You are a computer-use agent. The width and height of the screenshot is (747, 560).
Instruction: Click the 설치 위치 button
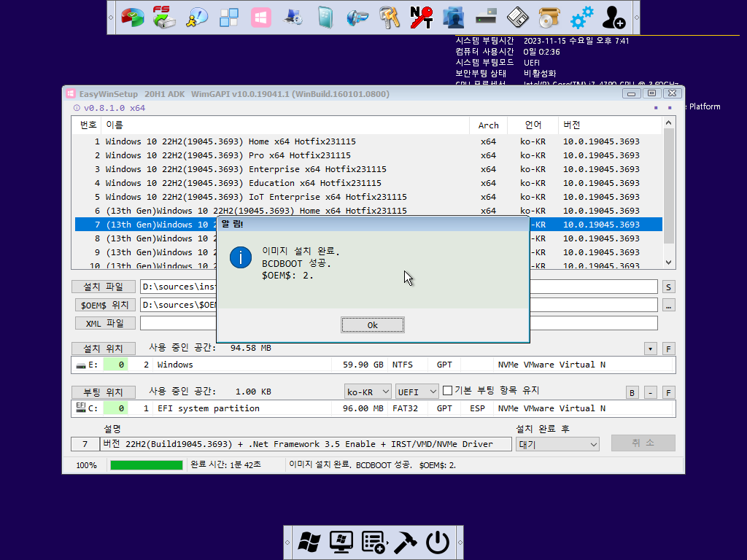[x=104, y=349]
